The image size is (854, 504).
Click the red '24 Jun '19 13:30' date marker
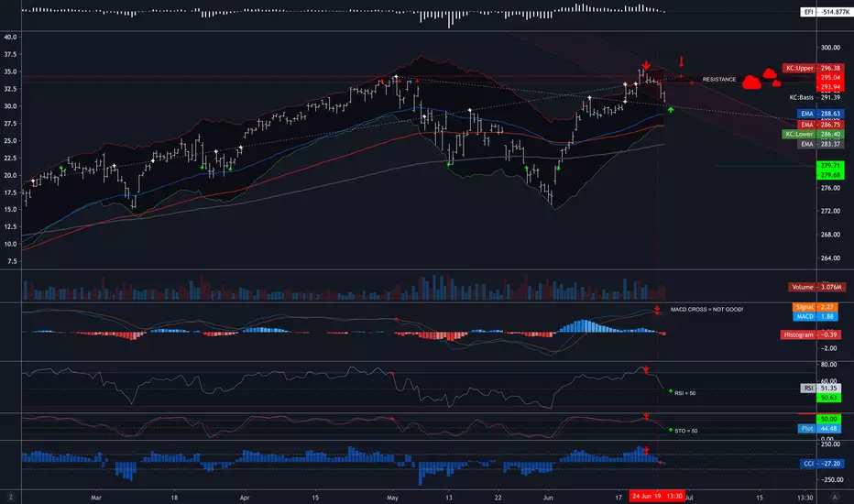pos(657,497)
